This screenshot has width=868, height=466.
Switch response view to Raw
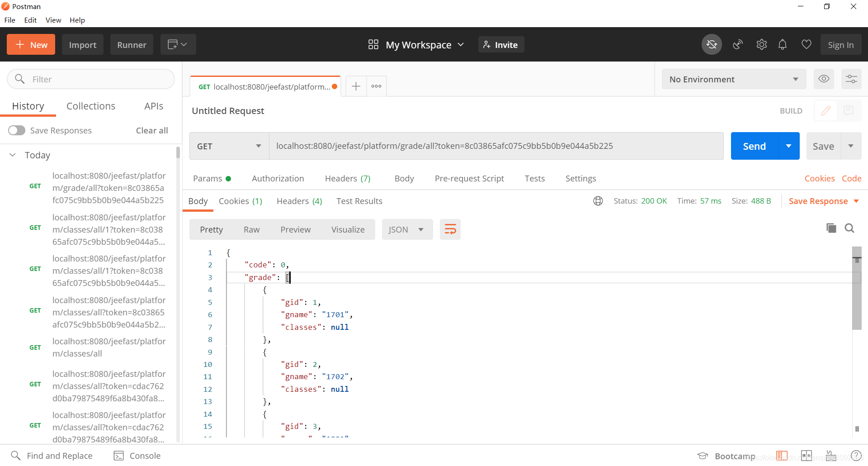252,229
